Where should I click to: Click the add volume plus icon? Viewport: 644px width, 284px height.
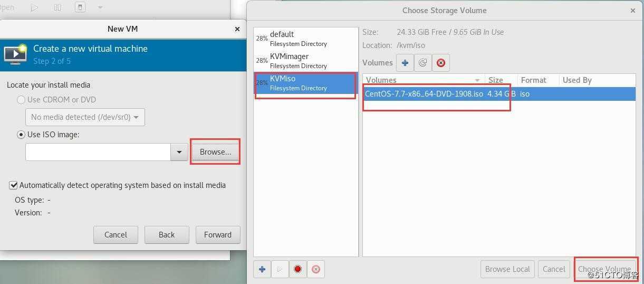click(x=405, y=63)
